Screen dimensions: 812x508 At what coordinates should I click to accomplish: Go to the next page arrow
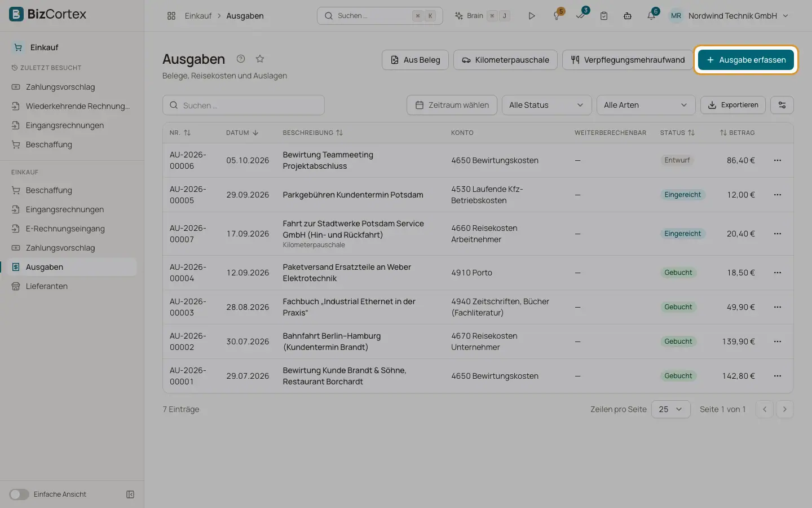[785, 409]
